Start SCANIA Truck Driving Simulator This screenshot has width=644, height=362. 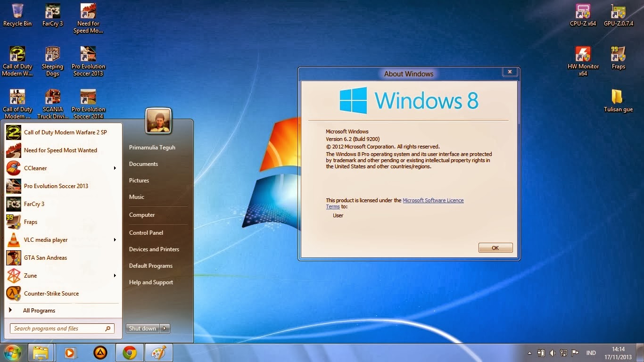pos(52,97)
